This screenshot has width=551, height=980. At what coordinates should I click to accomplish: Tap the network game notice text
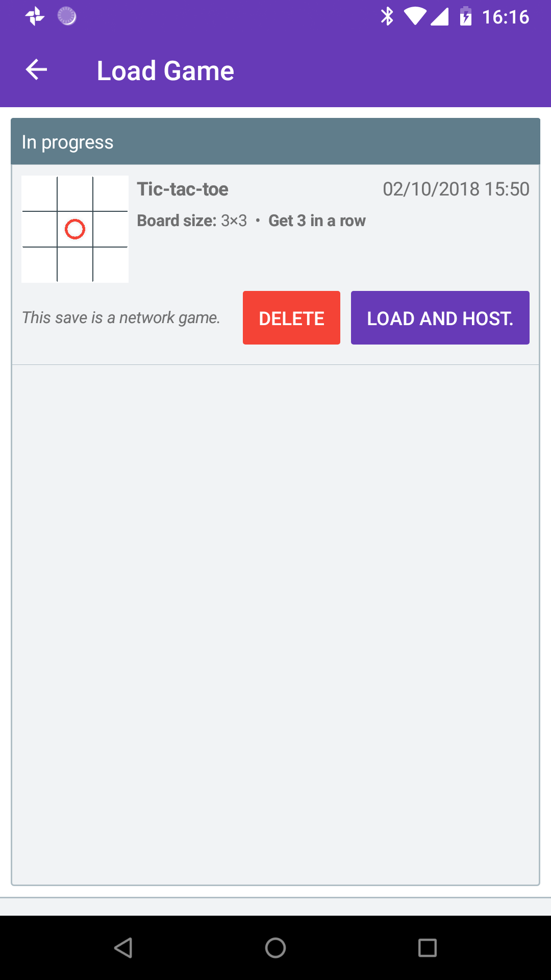point(121,317)
